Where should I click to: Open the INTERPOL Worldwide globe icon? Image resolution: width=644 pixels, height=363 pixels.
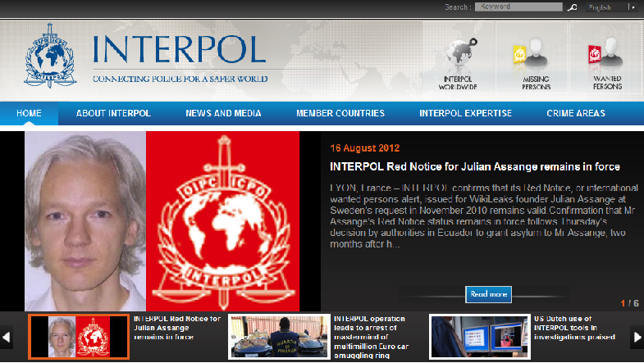[459, 57]
